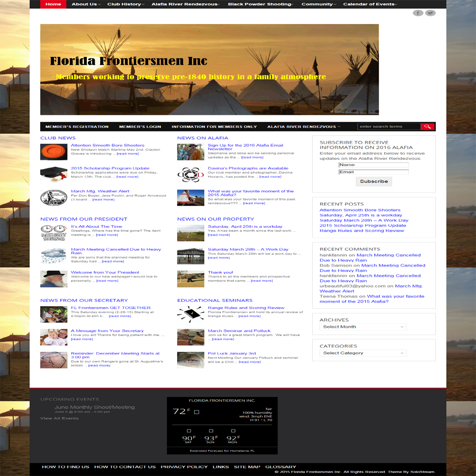The width and height of the screenshot is (476, 476).
Task: Click the Email input field
Action: [x=373, y=172]
